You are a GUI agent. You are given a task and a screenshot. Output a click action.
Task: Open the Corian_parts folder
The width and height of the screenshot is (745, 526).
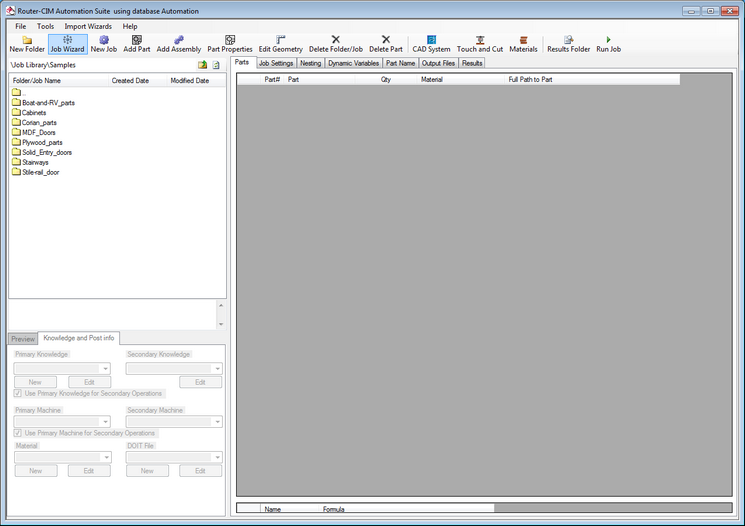pyautogui.click(x=35, y=123)
